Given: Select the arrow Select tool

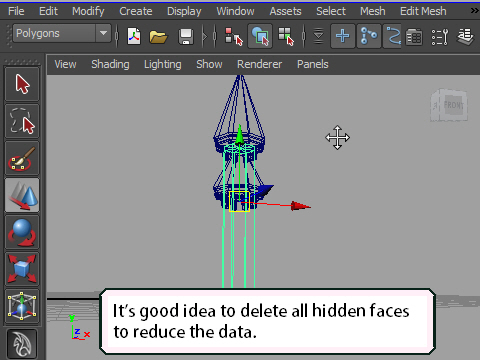Looking at the screenshot, I should 22,84.
